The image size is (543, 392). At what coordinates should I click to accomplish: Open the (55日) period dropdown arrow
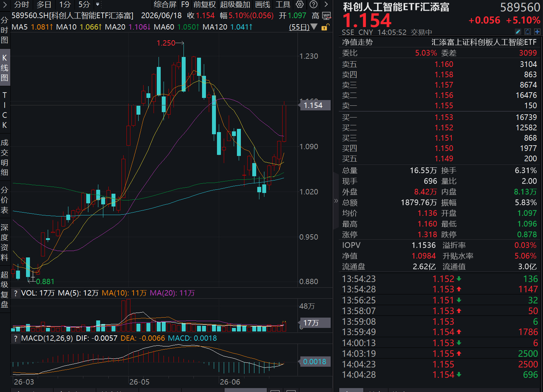tap(314, 27)
